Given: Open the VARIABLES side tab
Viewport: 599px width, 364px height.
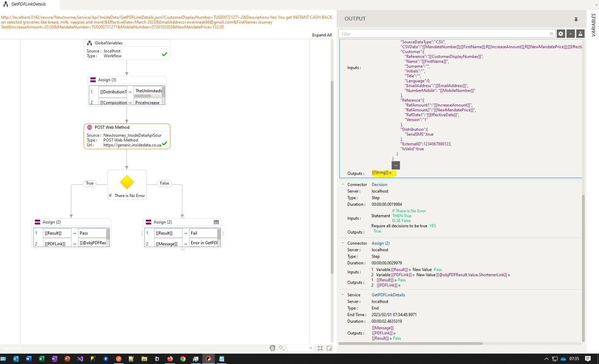Looking at the screenshot, I should tap(593, 25).
